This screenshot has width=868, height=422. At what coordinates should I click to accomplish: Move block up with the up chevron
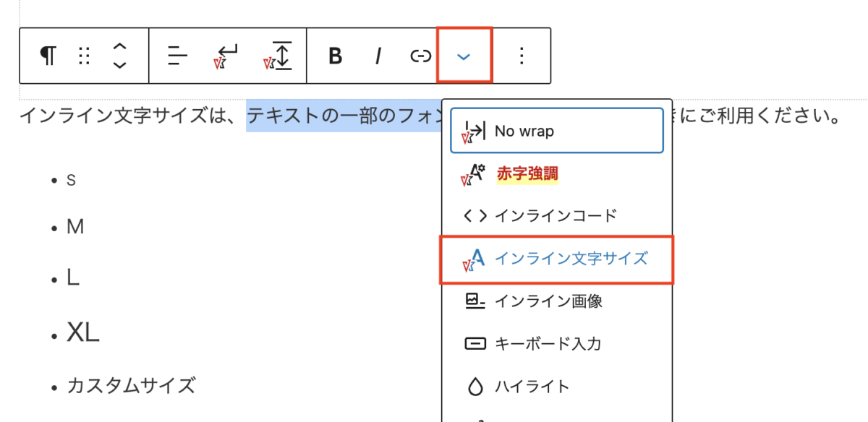pyautogui.click(x=120, y=47)
